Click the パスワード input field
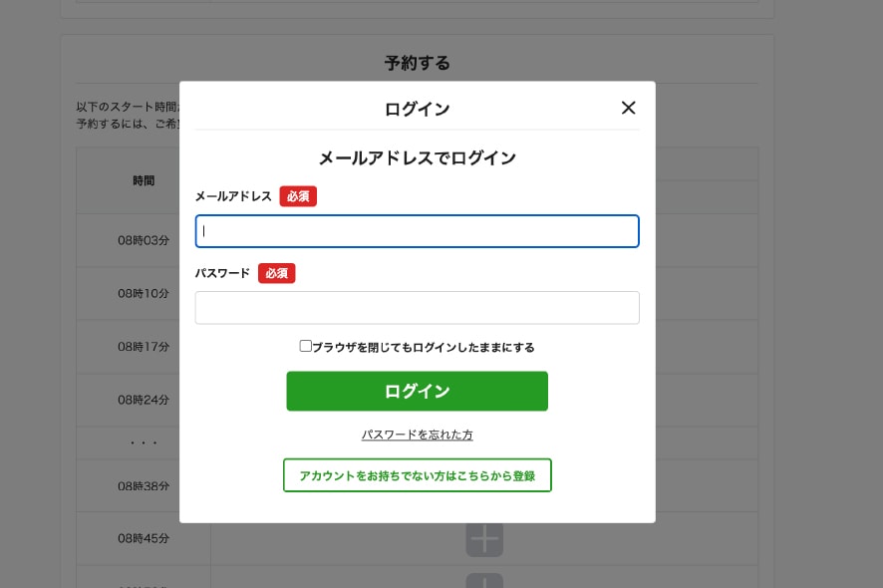Screen dimensions: 883x588 417,308
